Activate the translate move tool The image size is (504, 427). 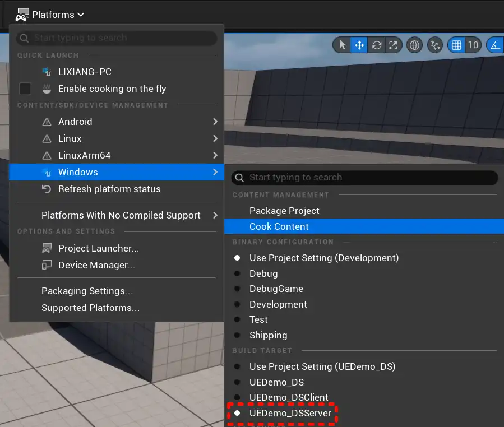click(x=359, y=45)
